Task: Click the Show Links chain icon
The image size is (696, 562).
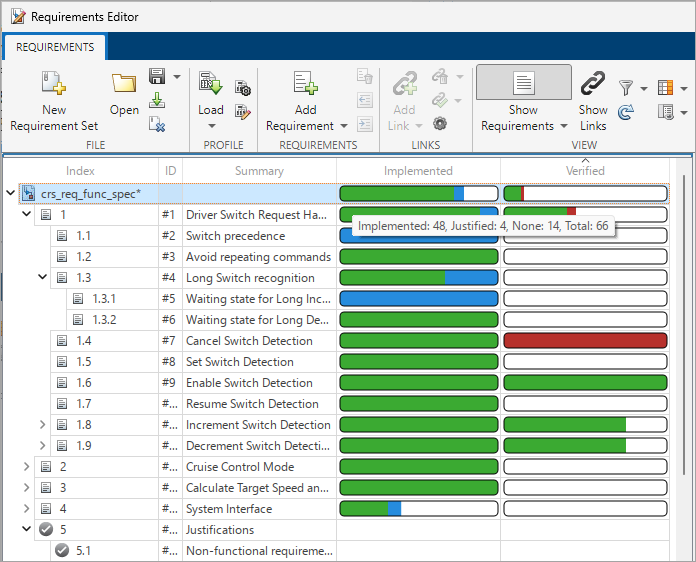Action: click(593, 84)
